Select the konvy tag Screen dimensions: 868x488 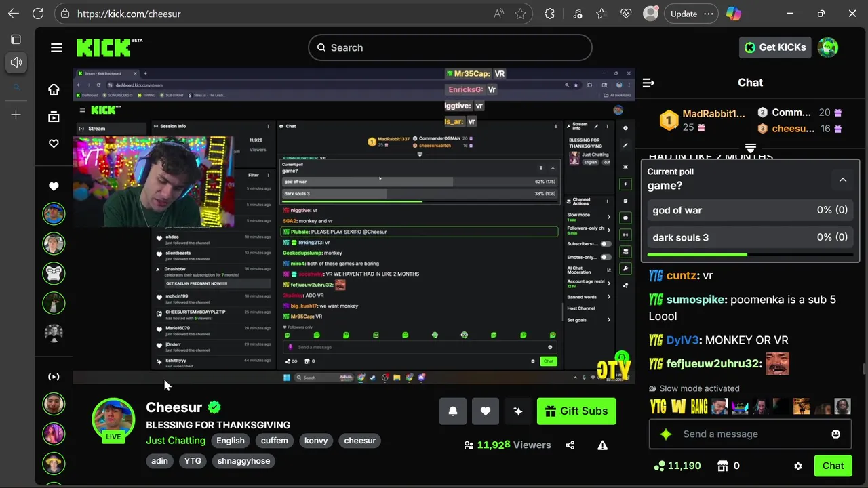[x=316, y=441]
